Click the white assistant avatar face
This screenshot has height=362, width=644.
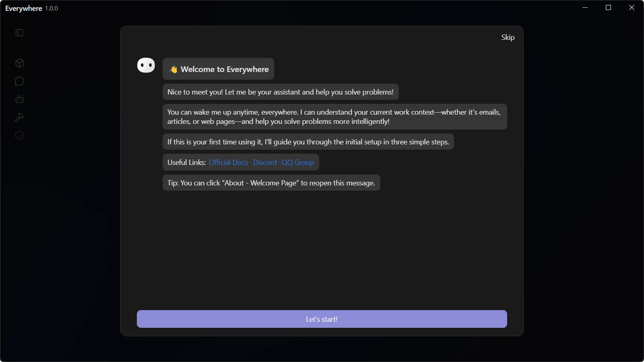[x=146, y=65]
